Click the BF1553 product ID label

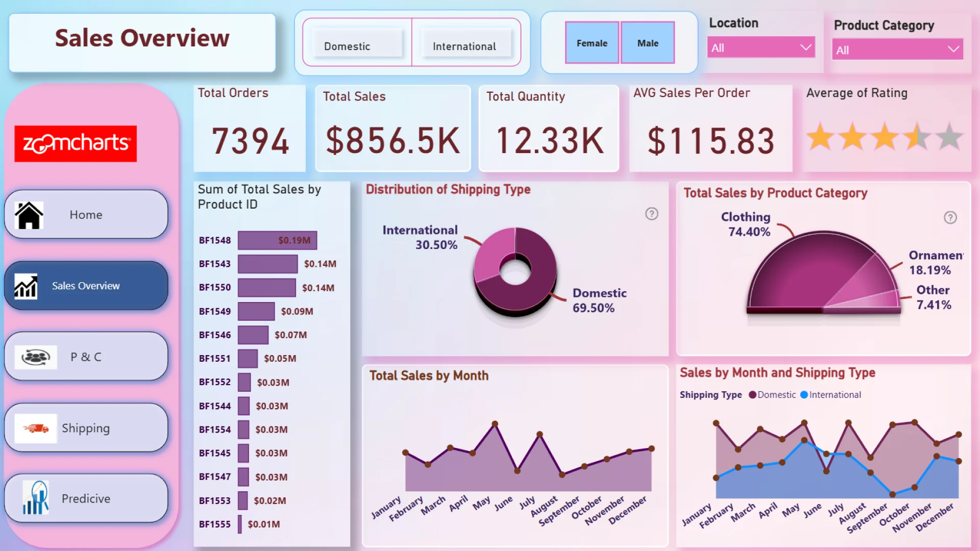(x=215, y=500)
